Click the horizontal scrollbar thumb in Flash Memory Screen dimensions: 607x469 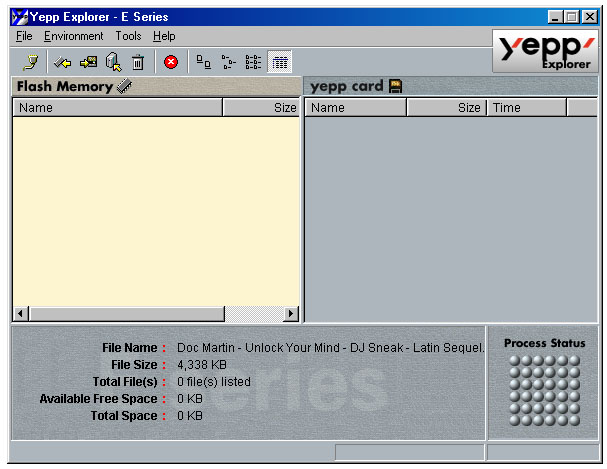(127, 313)
